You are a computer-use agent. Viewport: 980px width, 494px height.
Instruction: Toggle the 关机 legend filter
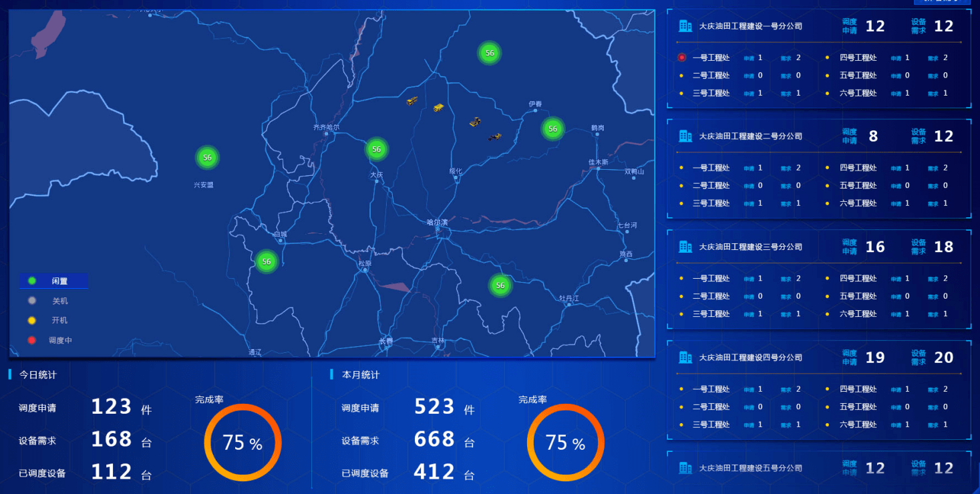(x=53, y=301)
